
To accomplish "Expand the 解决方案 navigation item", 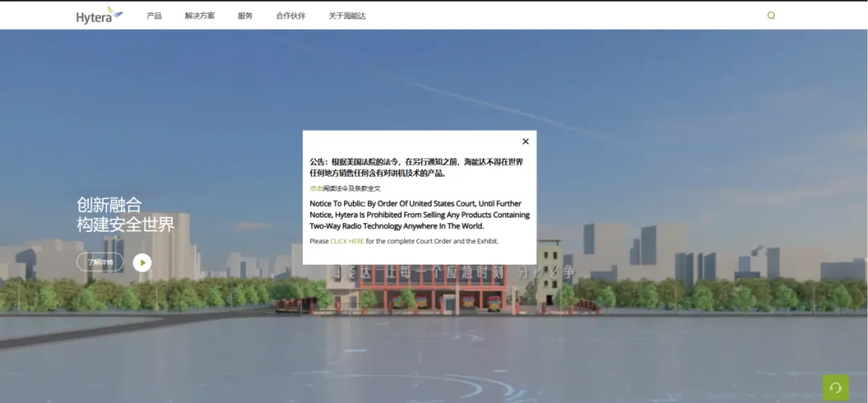I will pos(199,16).
